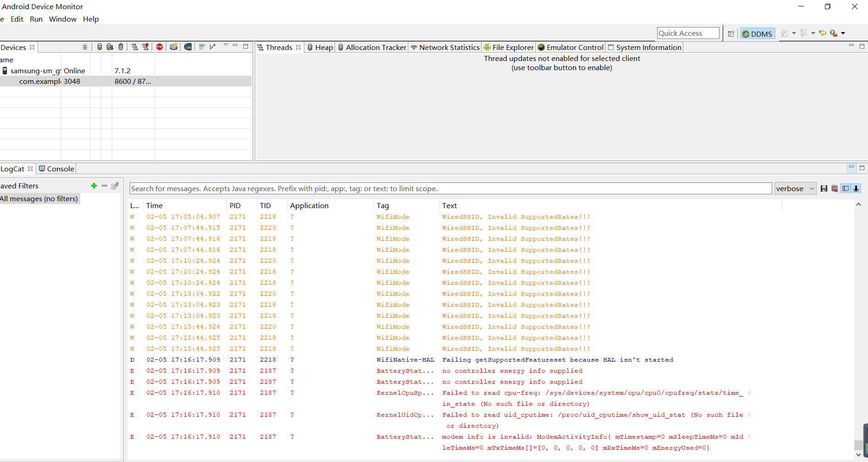Click the Debug selected process bug icon

point(85,47)
